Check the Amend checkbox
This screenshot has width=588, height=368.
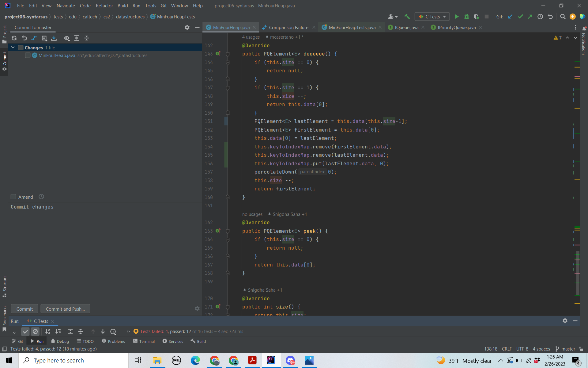[x=13, y=197]
